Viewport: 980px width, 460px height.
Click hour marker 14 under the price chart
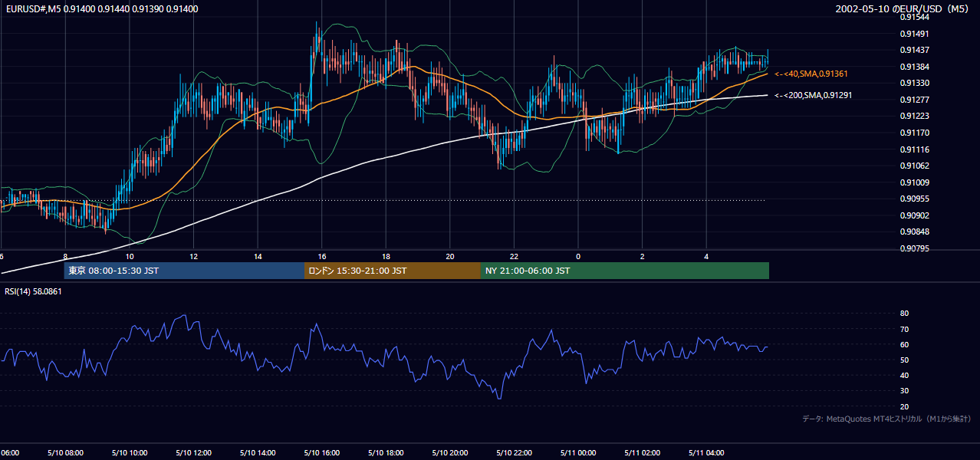[x=258, y=256]
